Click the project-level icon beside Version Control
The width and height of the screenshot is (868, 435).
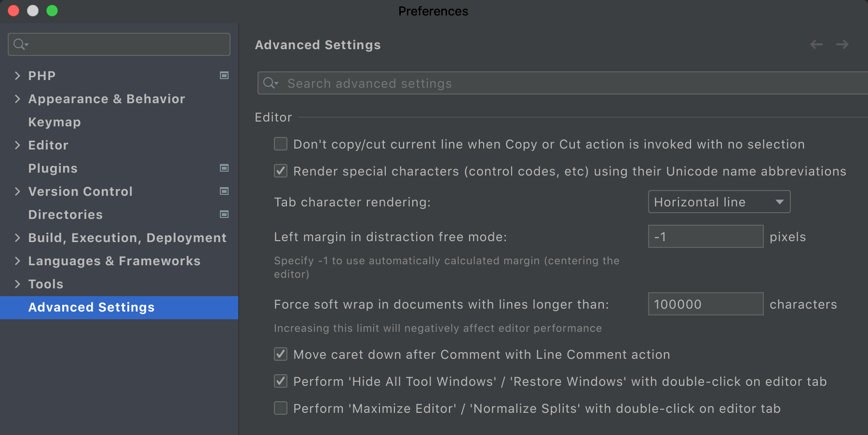click(224, 191)
